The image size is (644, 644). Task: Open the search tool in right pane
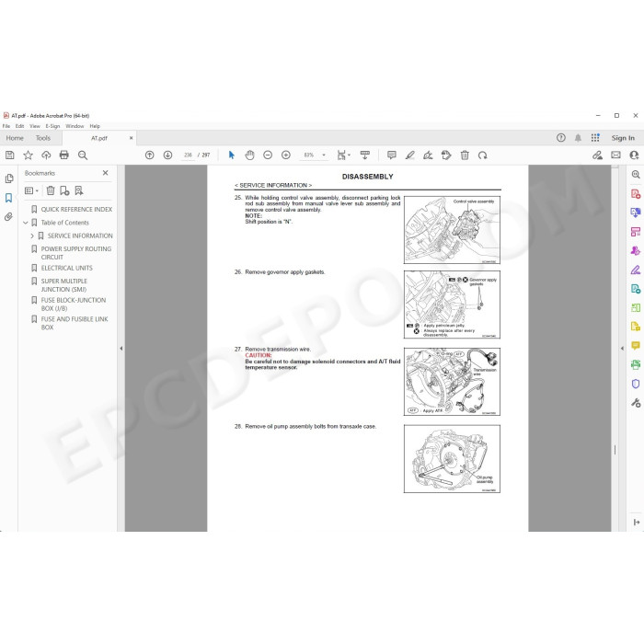tap(636, 175)
